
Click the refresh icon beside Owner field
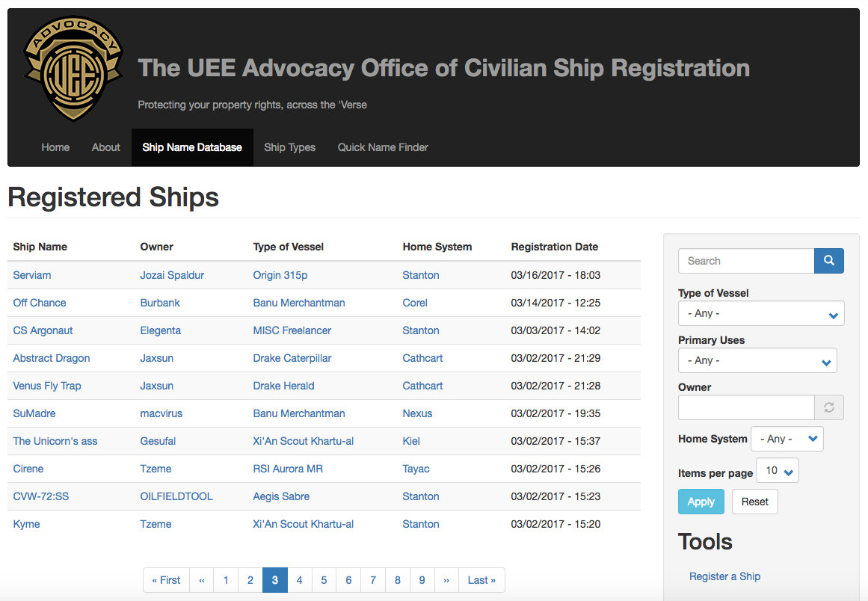click(828, 407)
